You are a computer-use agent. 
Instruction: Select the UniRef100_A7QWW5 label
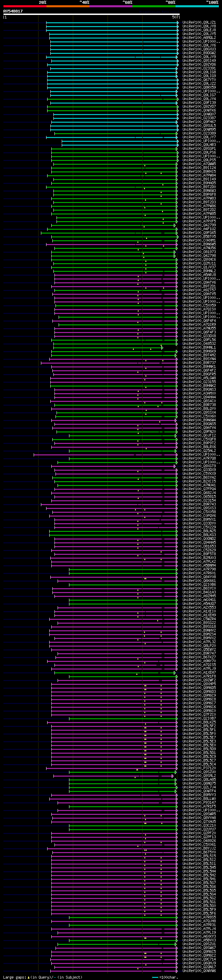[x=199, y=164]
